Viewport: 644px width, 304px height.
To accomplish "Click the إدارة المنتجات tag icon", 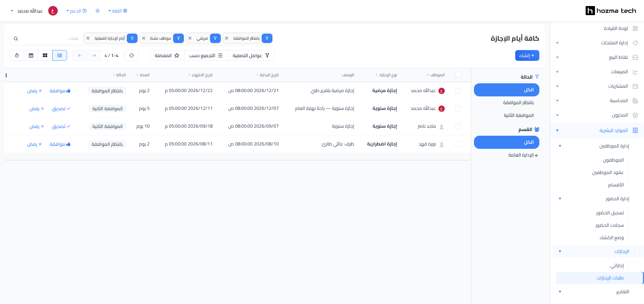I will [635, 43].
